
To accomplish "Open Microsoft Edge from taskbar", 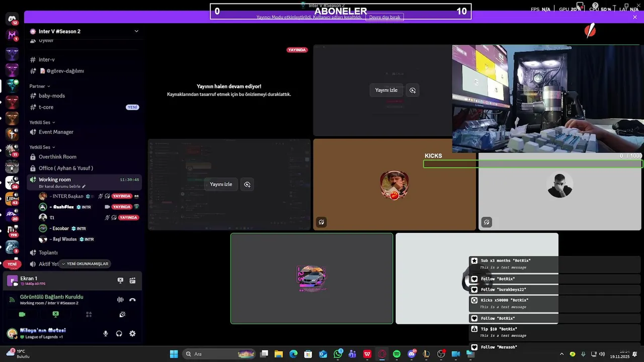I will (293, 354).
